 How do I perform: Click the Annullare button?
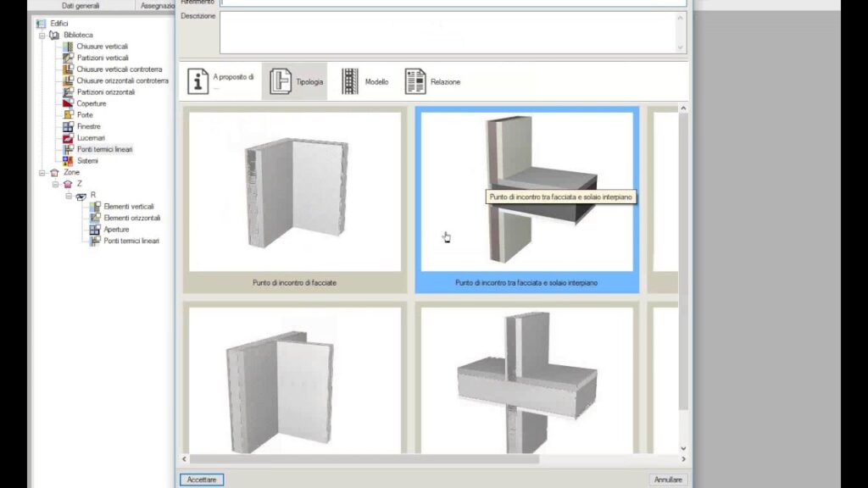668,480
